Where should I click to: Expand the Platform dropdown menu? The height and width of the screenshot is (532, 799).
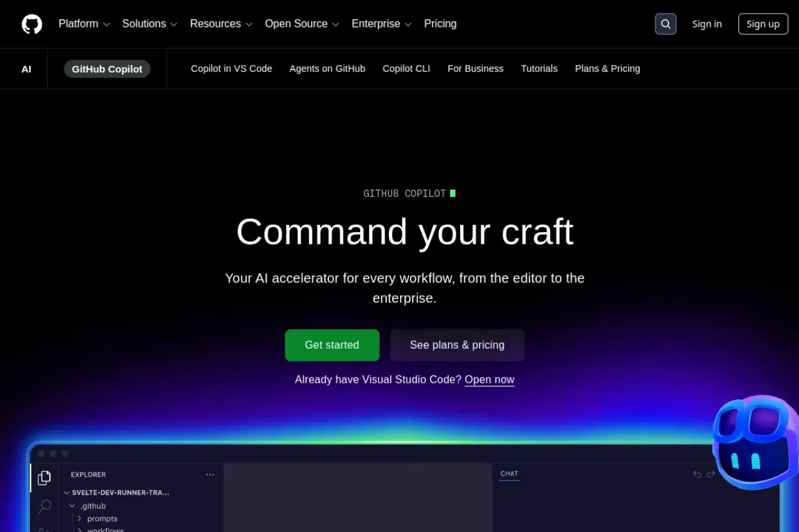(x=84, y=24)
